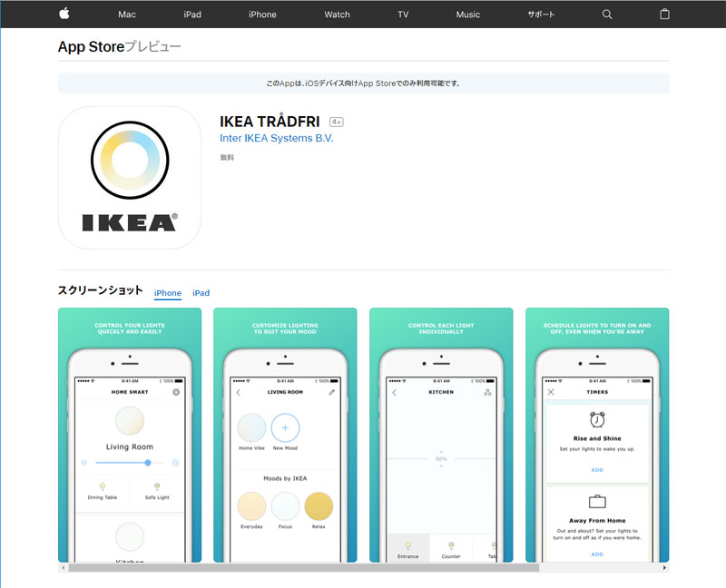Click the プレビュー heading text

point(152,46)
